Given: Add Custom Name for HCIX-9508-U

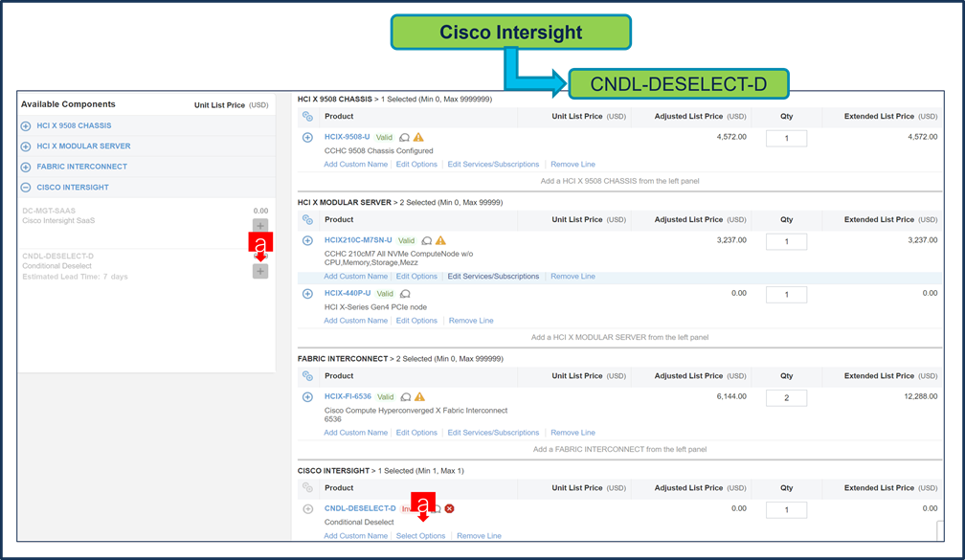Looking at the screenshot, I should click(356, 165).
